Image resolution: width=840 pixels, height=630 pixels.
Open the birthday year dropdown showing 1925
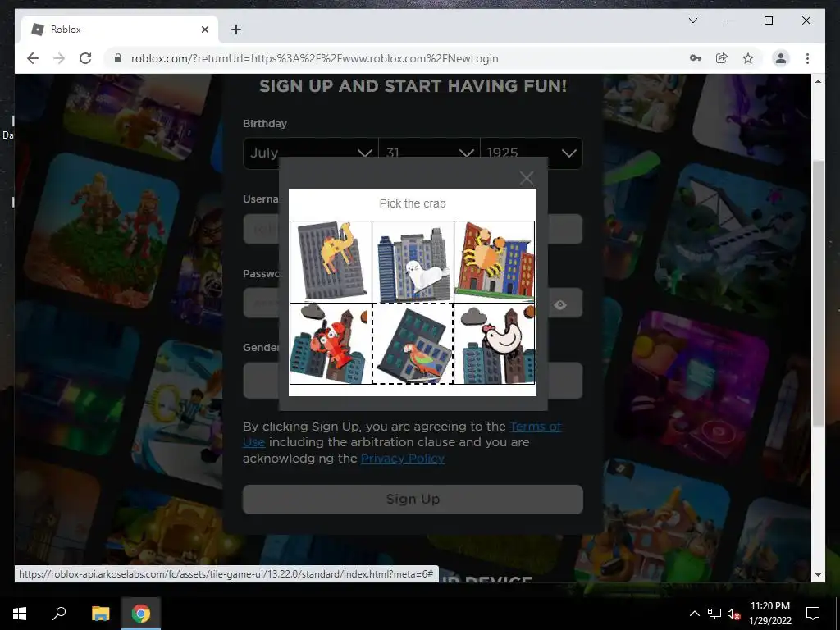[532, 153]
